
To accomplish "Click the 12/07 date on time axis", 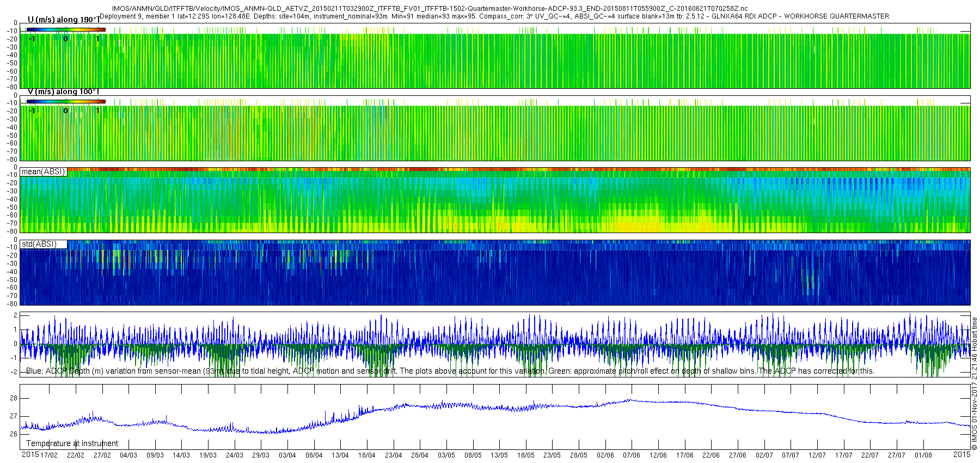I will coord(817,455).
